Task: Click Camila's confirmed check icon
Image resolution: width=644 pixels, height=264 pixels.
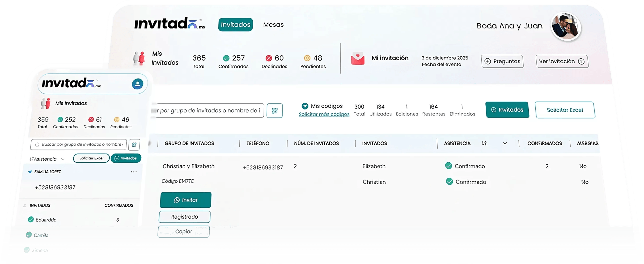Action: [x=29, y=235]
